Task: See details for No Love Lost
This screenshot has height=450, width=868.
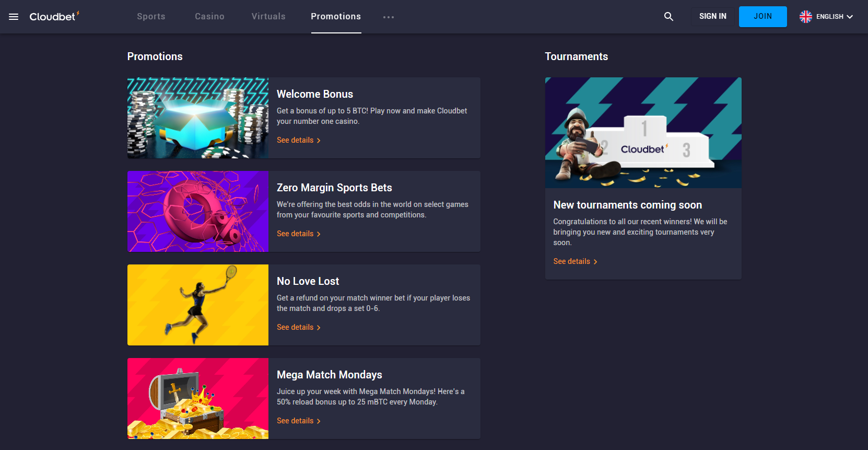Action: [299, 327]
